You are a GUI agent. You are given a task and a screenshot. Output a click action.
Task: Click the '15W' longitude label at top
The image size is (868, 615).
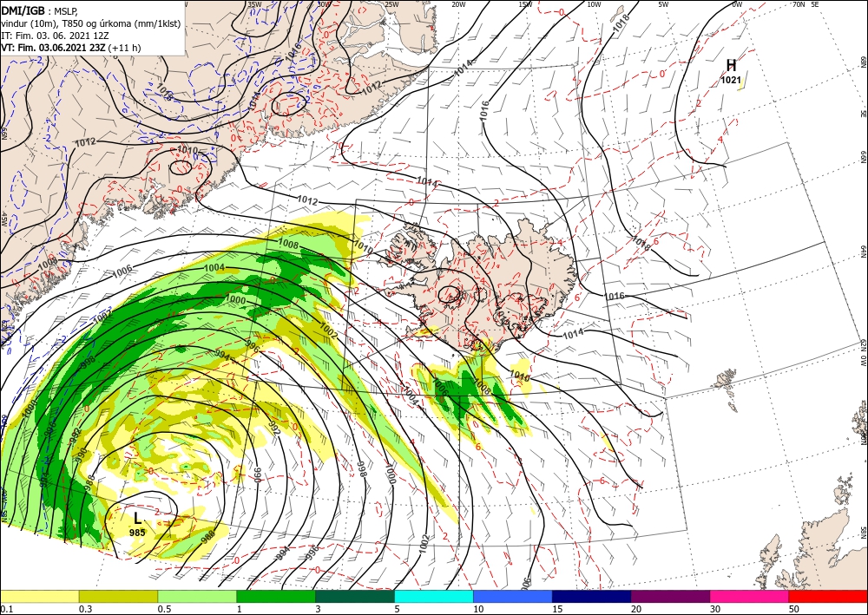click(x=526, y=3)
